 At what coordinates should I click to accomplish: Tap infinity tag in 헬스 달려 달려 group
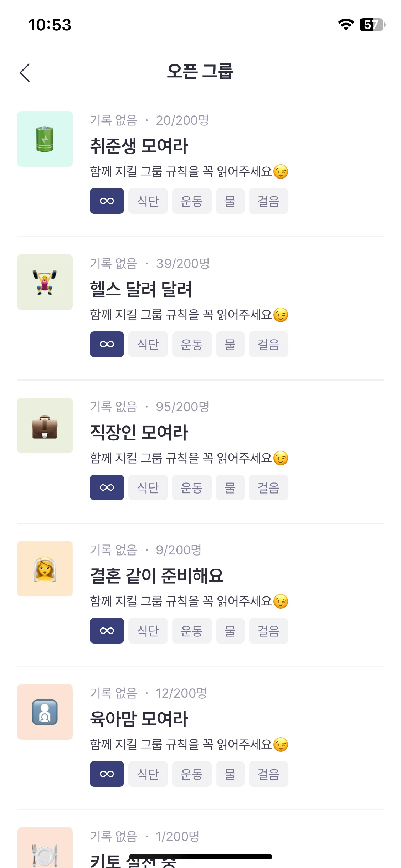tap(107, 344)
